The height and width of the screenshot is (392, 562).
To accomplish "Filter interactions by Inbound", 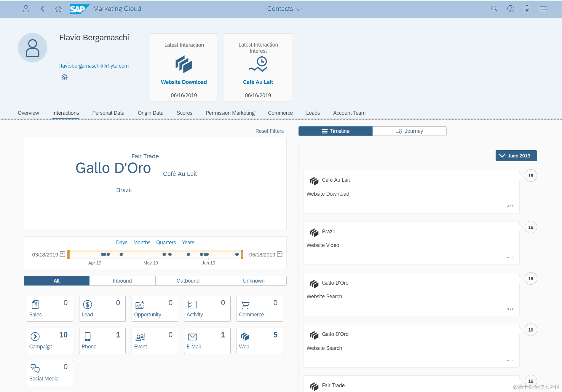I will tap(122, 281).
